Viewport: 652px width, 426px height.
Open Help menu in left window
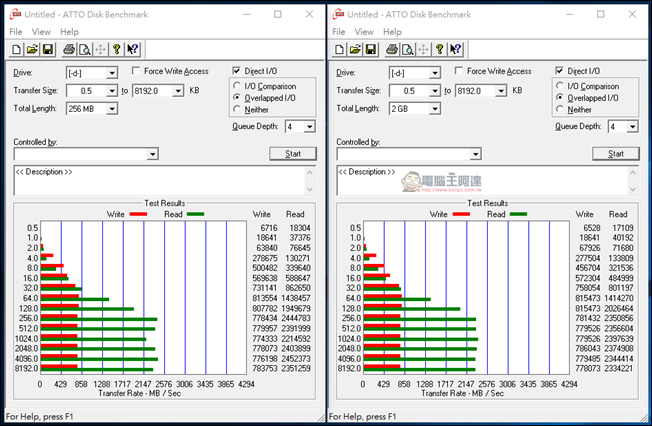[69, 32]
